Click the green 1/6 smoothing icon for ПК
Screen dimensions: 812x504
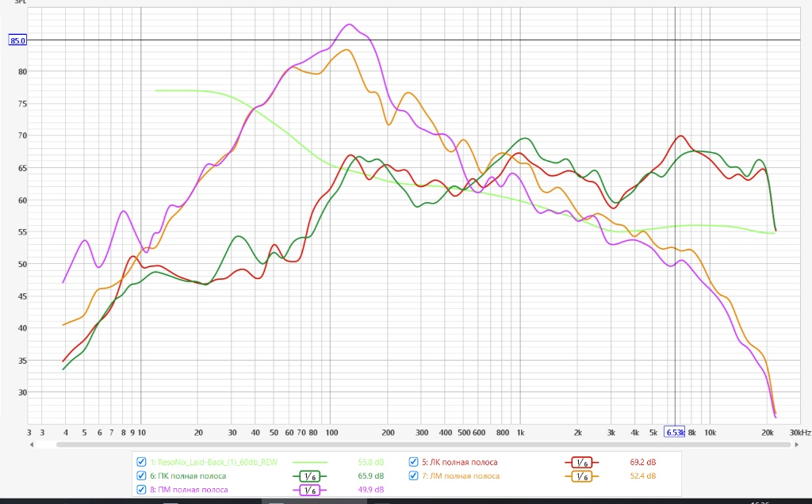[x=310, y=476]
